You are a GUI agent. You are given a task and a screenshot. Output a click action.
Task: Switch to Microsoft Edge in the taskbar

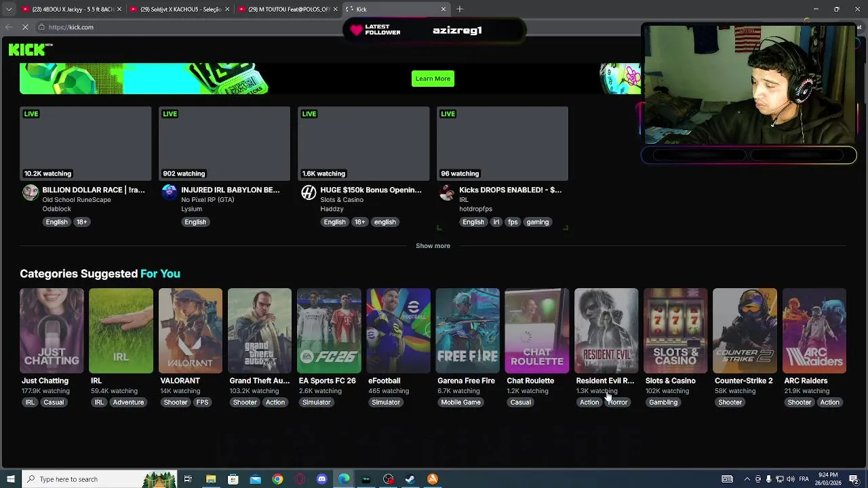pos(344,479)
